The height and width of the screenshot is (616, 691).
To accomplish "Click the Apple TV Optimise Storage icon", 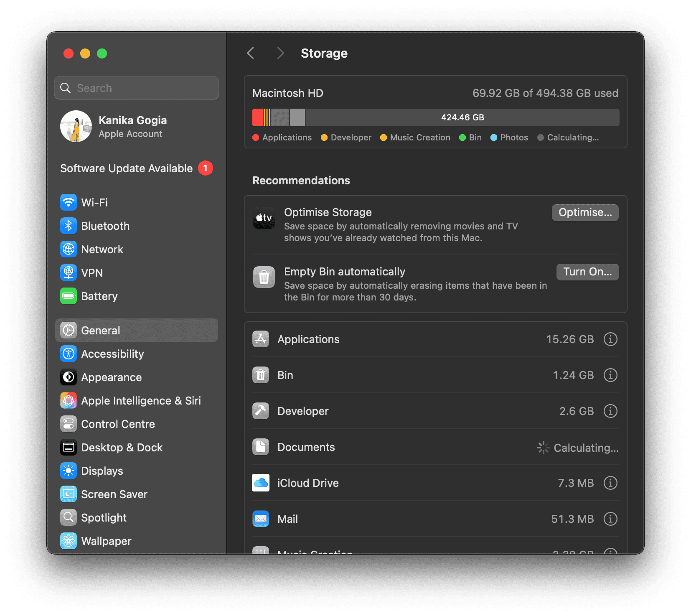I will (264, 218).
